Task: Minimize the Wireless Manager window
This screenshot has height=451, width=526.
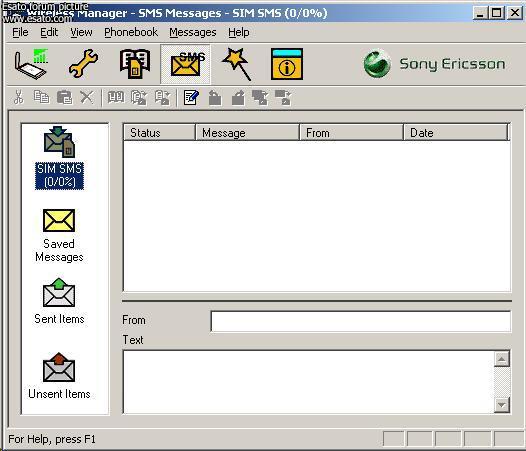Action: pyautogui.click(x=480, y=13)
